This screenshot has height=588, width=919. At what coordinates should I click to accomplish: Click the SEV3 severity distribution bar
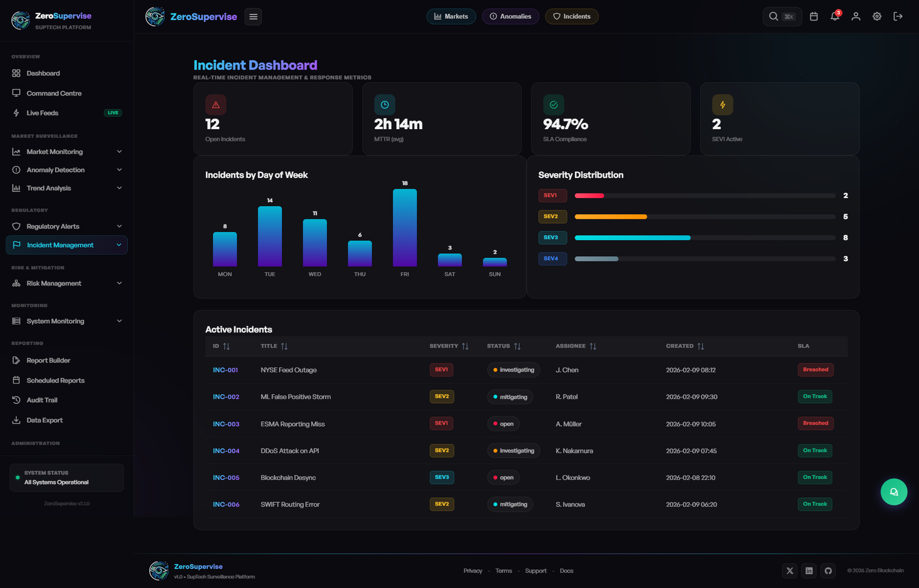tap(705, 238)
